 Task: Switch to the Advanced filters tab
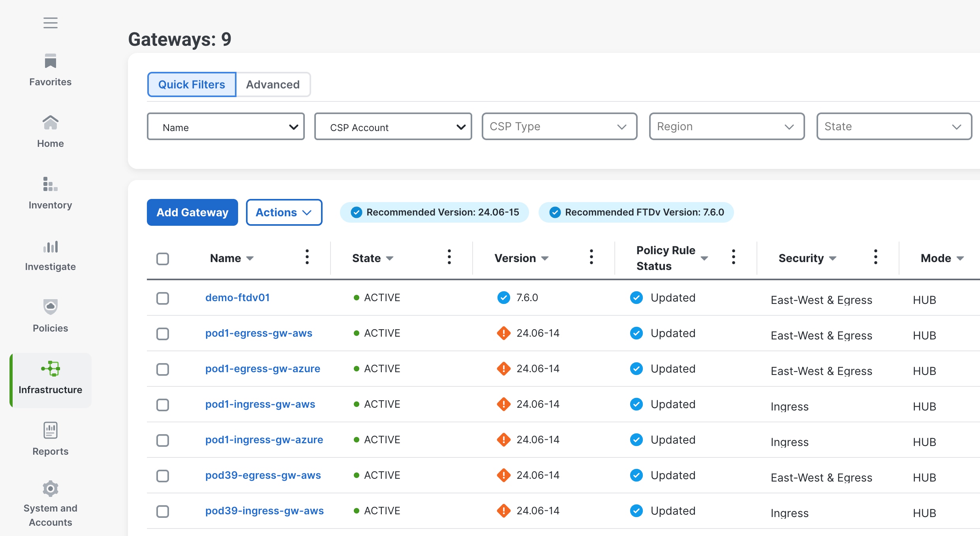(x=273, y=84)
